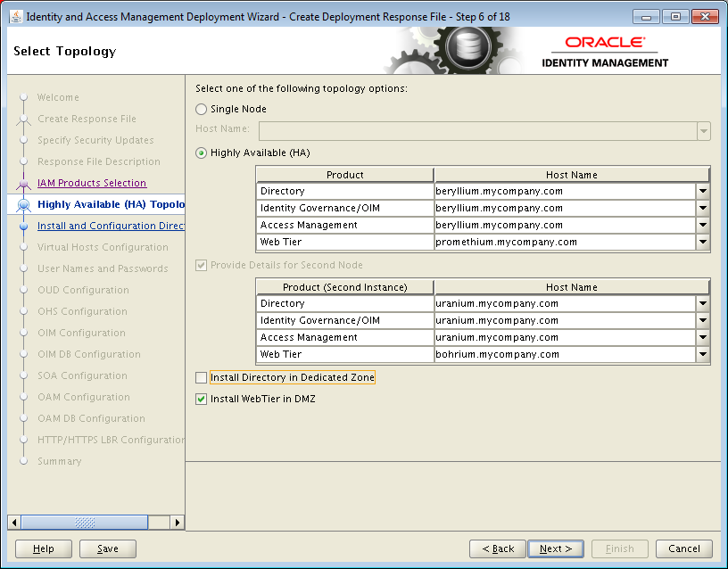Click Web Tier cell in first product table
The height and width of the screenshot is (569, 728).
tap(345, 242)
